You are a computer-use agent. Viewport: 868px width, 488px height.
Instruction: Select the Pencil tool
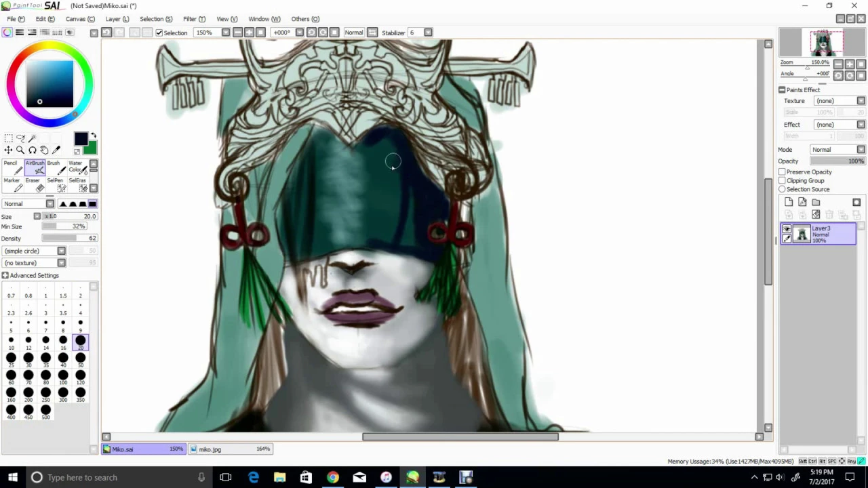point(12,167)
